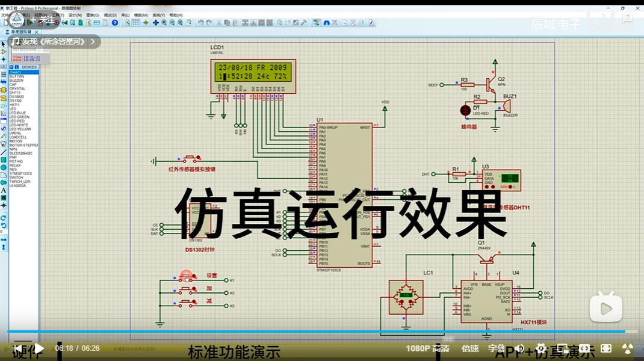Click the fullscreen icon in player
The height and width of the screenshot is (361, 644).
[606, 349]
